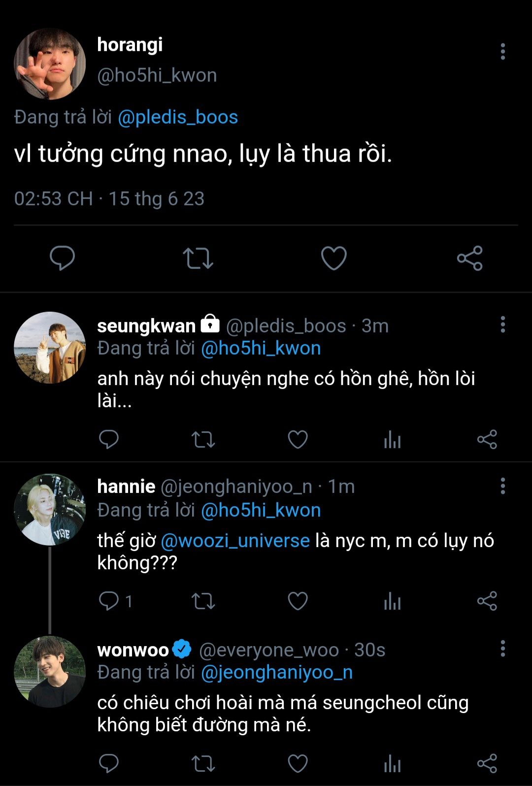Reply to hannie's tweet with one comment
Viewport: 532px width, 786px height.
109,601
